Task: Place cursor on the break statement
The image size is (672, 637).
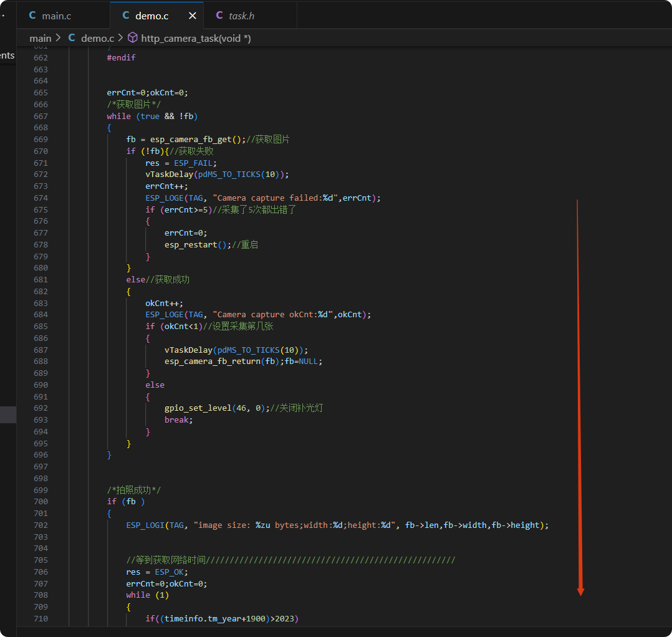Action: click(x=178, y=420)
